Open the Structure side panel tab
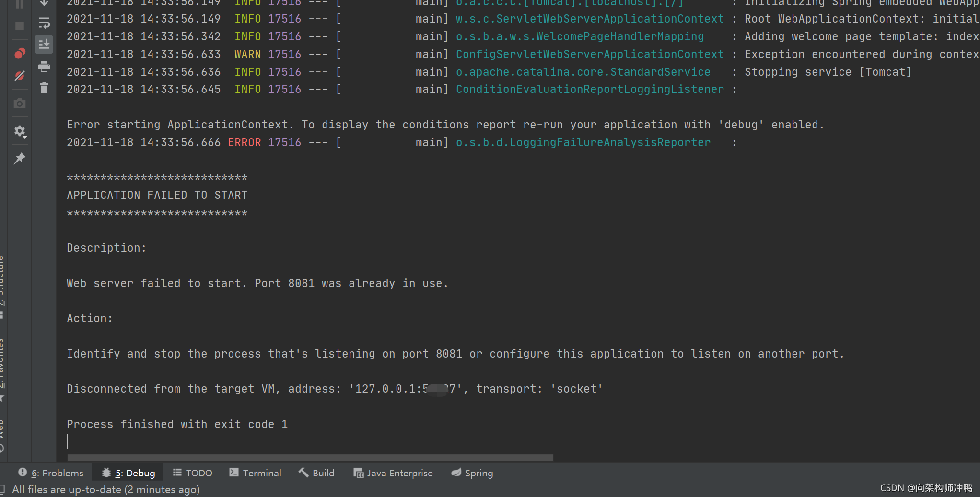This screenshot has width=980, height=497. (x=2, y=287)
